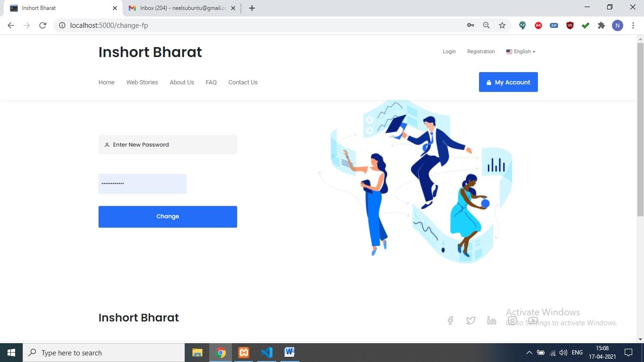Click the Enter New Password field
The height and width of the screenshot is (362, 644).
coord(168,145)
